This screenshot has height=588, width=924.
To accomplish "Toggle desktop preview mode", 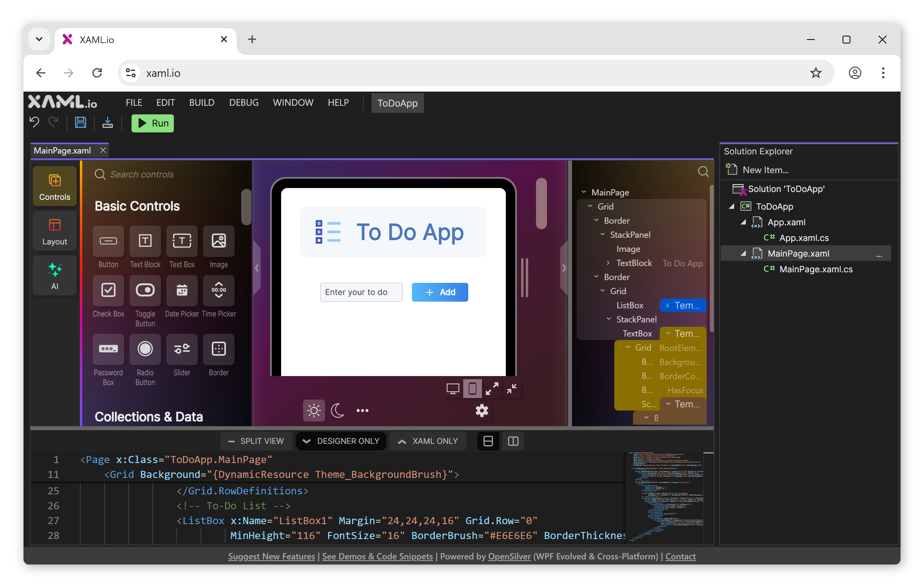I will pyautogui.click(x=453, y=389).
